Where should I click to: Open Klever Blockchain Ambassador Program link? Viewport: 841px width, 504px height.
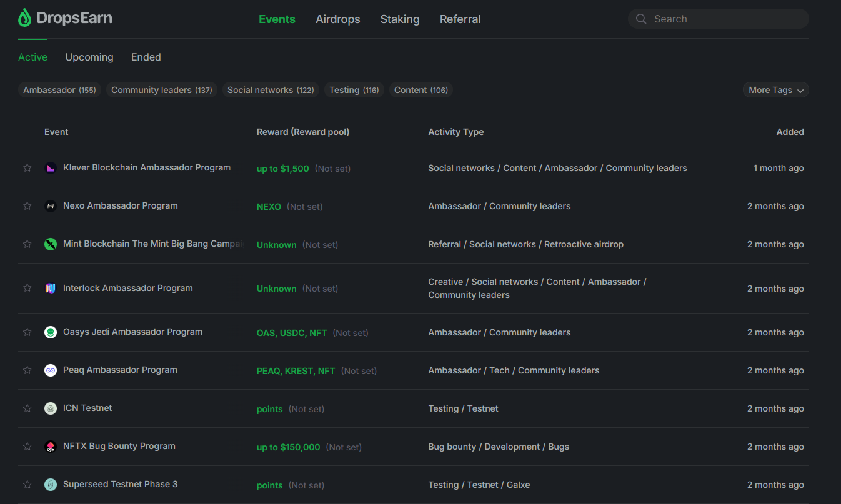pyautogui.click(x=147, y=167)
